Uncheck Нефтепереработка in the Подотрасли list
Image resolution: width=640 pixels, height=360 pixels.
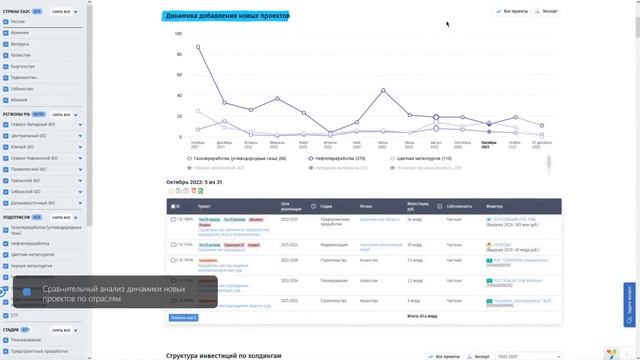click(6, 244)
